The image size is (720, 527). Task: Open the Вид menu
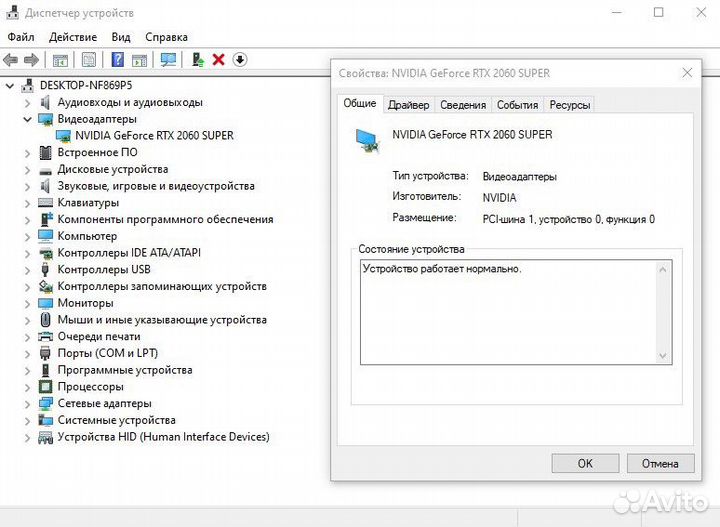pyautogui.click(x=121, y=37)
